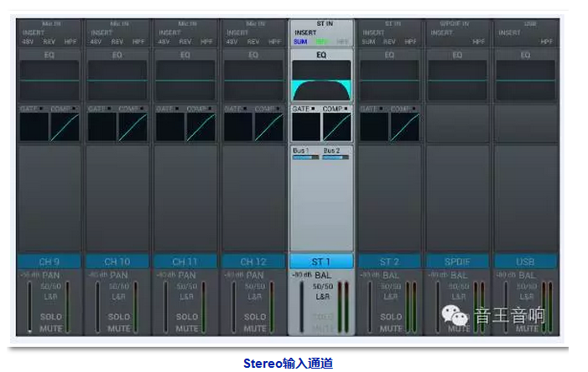This screenshot has height=372, width=588.
Task: Open the EQ graph on the USB channel
Action: point(525,80)
